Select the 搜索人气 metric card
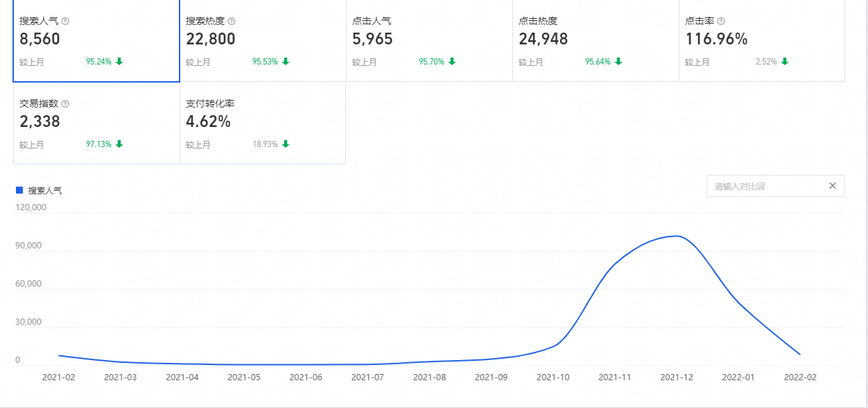Image resolution: width=868 pixels, height=408 pixels. click(96, 40)
